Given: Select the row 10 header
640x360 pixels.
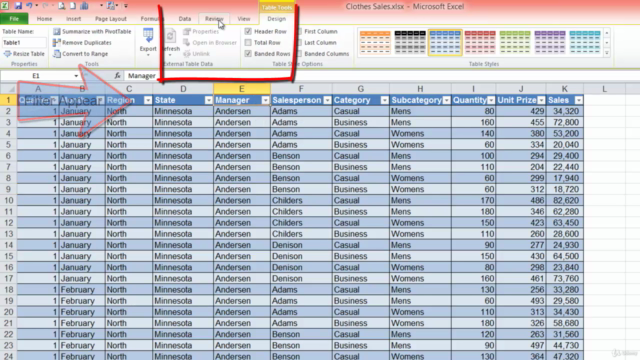Looking at the screenshot, I should tap(8, 200).
